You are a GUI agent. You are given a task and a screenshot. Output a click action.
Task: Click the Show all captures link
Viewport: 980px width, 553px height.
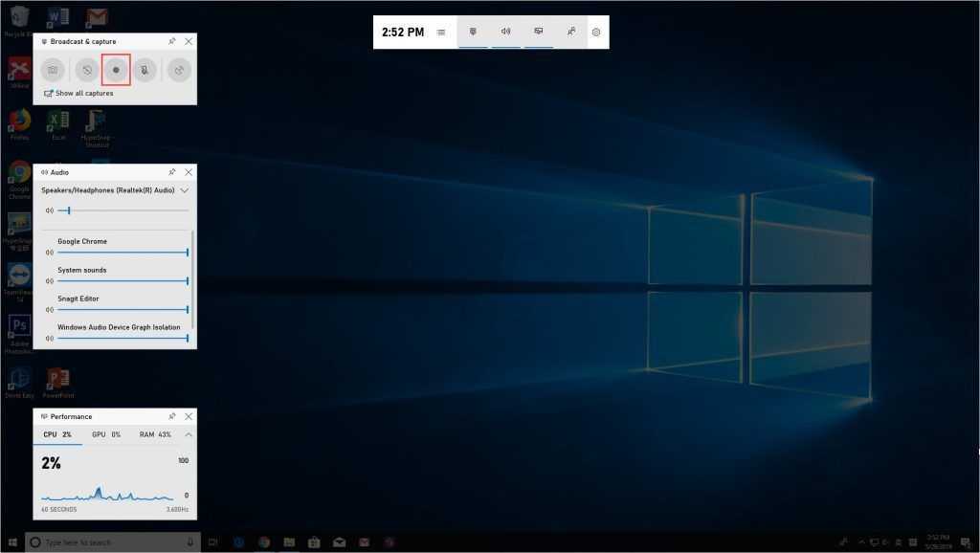[x=84, y=94]
